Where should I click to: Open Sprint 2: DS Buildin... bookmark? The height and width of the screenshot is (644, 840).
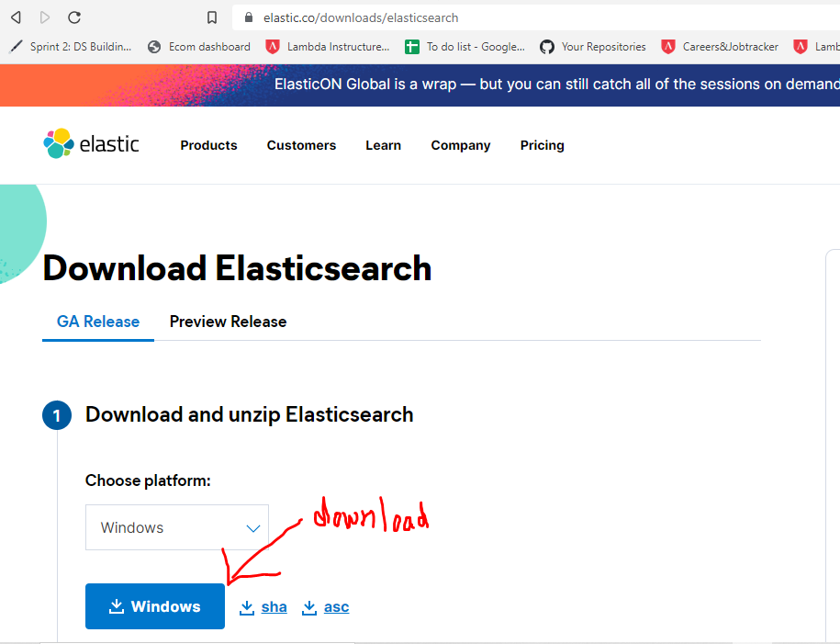(70, 47)
